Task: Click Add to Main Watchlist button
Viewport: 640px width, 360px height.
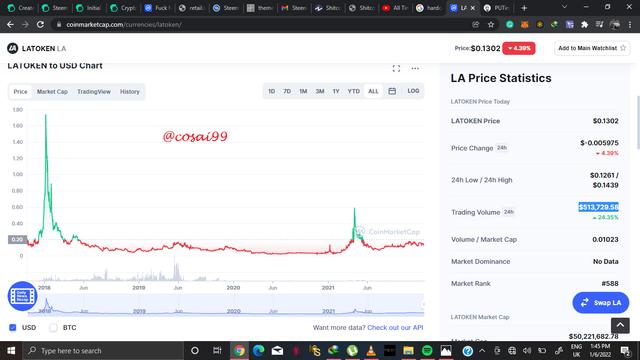Action: tap(592, 48)
